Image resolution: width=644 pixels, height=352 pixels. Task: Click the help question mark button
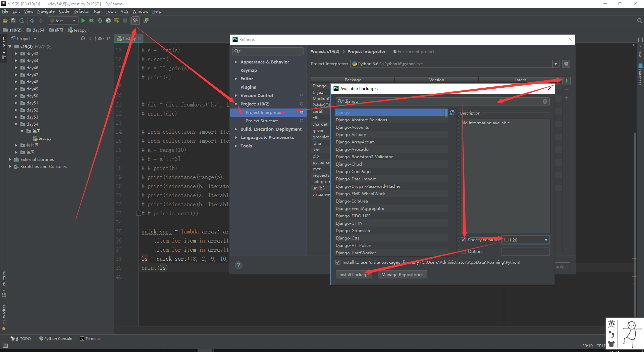238,265
